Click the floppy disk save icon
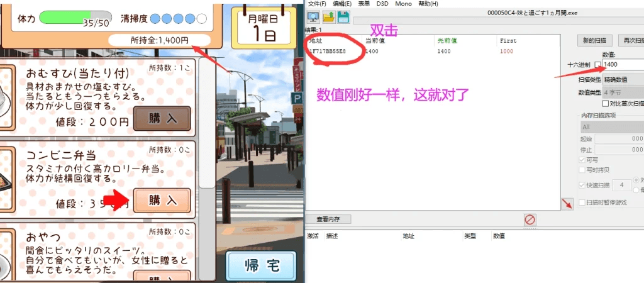The height and width of the screenshot is (283, 644). point(343,16)
